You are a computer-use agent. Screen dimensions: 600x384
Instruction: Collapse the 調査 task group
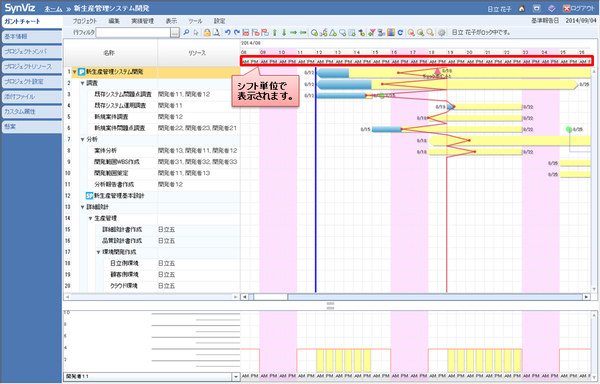(x=82, y=83)
